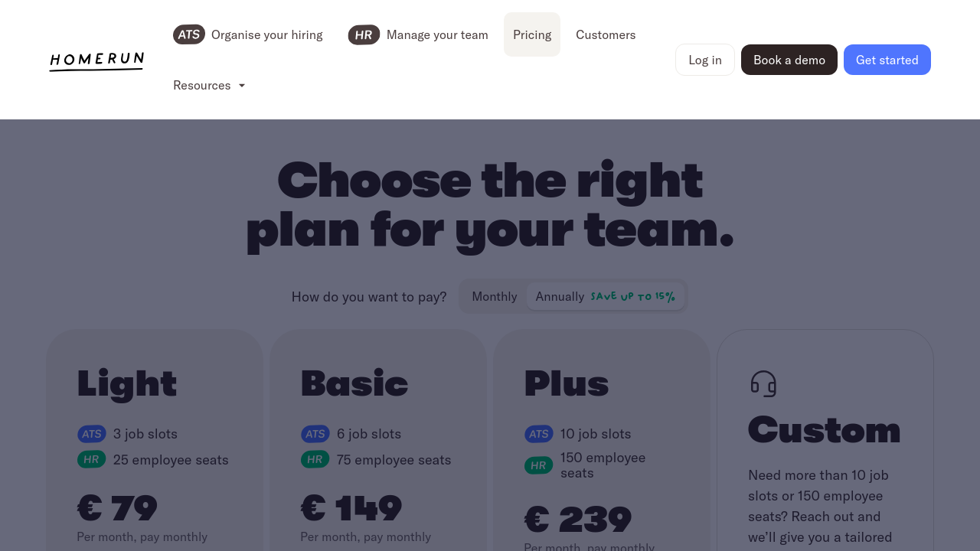The height and width of the screenshot is (551, 980).
Task: Click the green 'Save up to 15%' label
Action: (632, 296)
